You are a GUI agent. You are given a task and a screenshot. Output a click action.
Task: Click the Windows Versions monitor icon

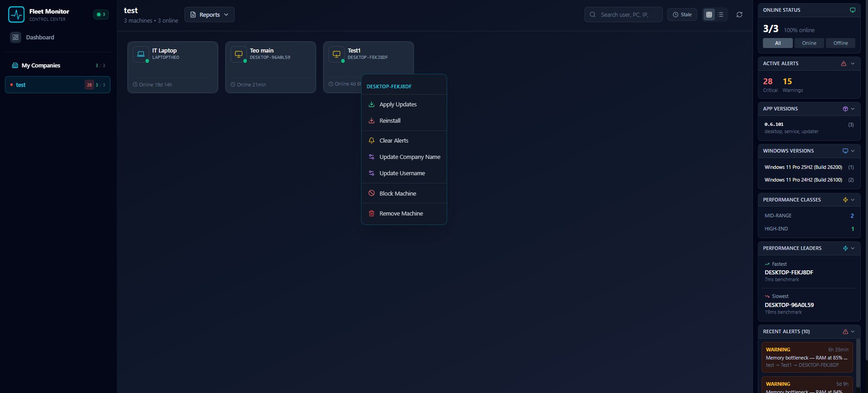[x=845, y=151]
